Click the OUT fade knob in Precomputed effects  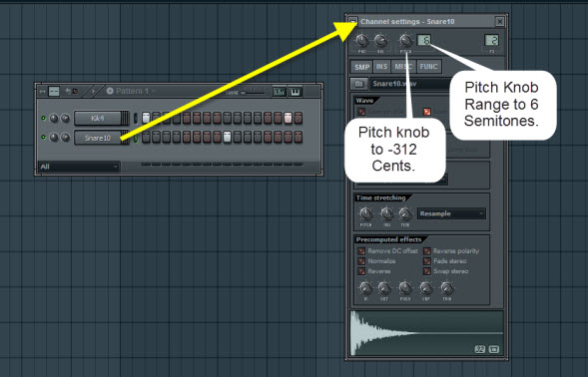384,288
